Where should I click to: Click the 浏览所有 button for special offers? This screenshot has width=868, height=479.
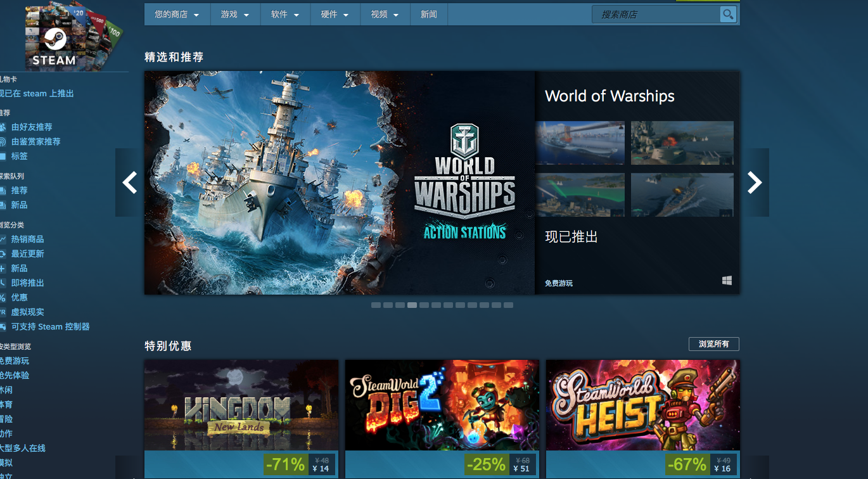[714, 344]
